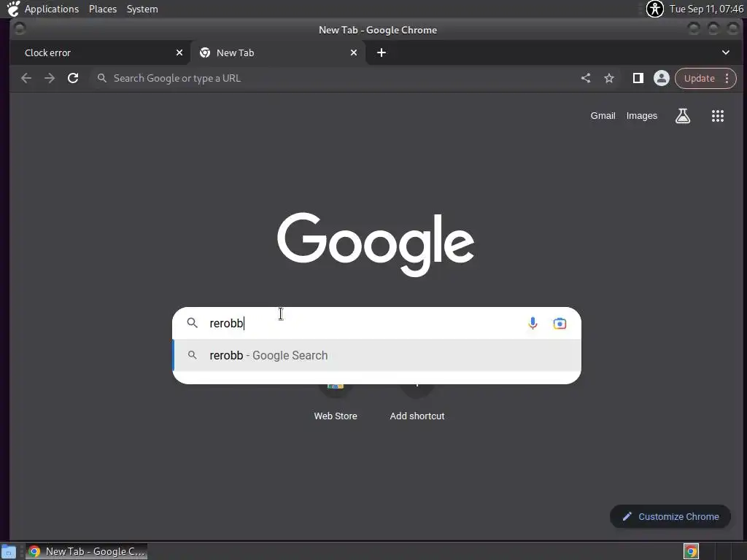Click the show desktop icon in taskbar
747x560 pixels.
[x=9, y=551]
